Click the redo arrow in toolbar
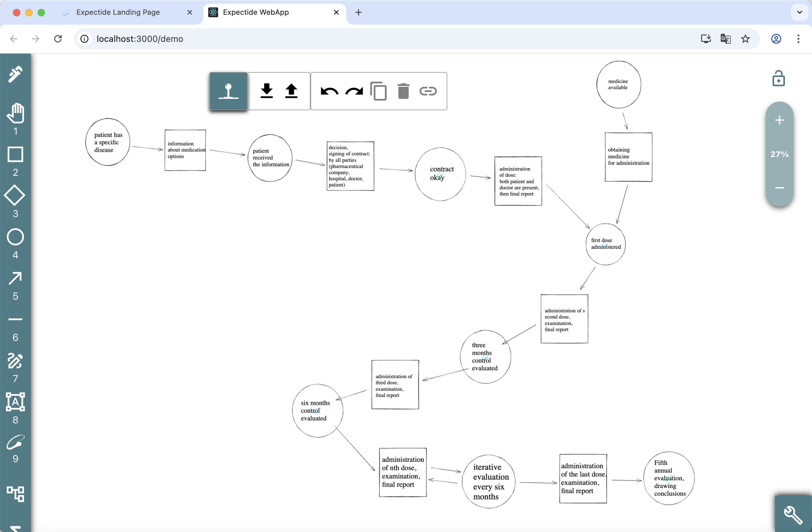The image size is (812, 532). coord(354,91)
